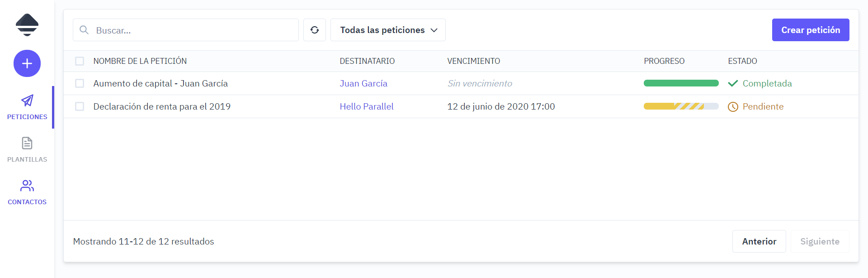Open the Contactos sidebar icon

tap(27, 186)
